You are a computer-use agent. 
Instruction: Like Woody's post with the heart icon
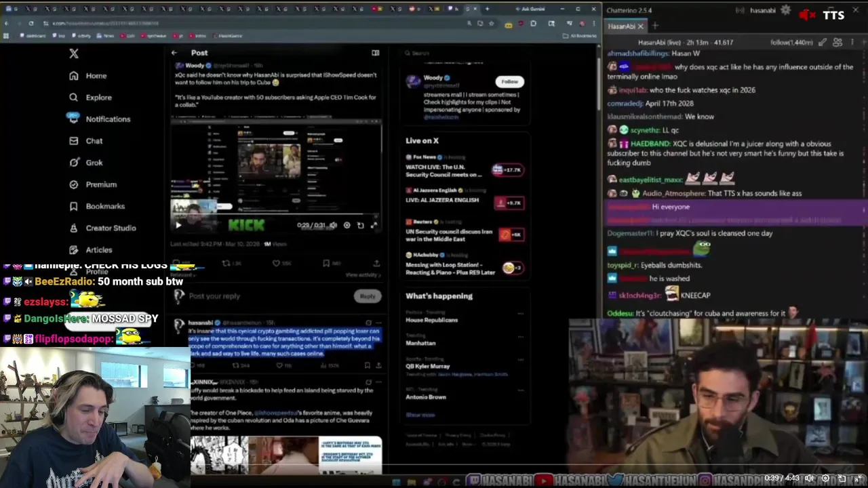(x=276, y=263)
